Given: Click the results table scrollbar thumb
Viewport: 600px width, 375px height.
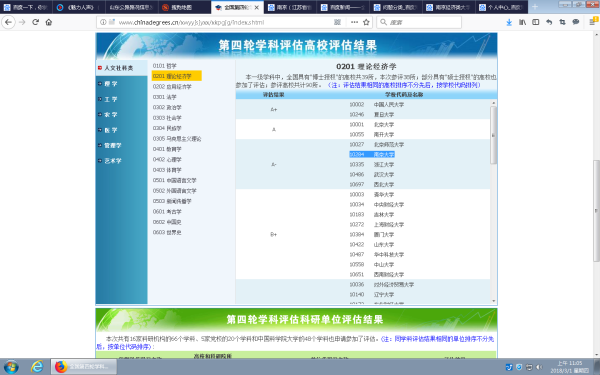Looking at the screenshot, I should tap(493, 135).
